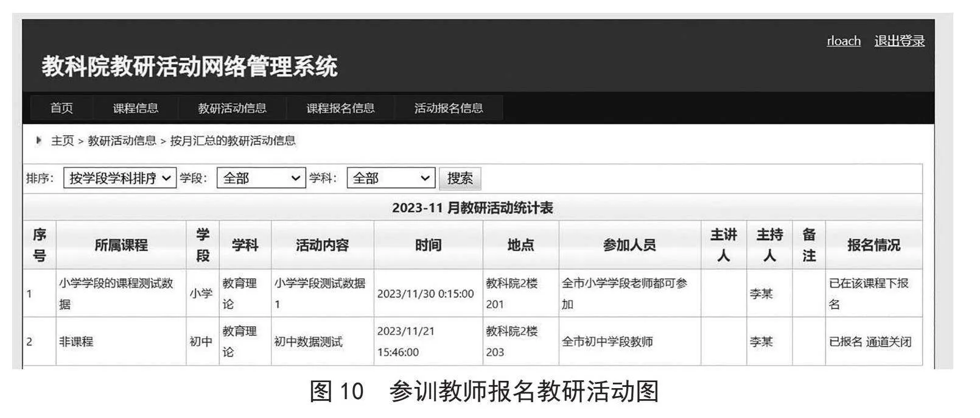Click 主页 in the breadcrumb
The width and height of the screenshot is (980, 418).
[62, 141]
